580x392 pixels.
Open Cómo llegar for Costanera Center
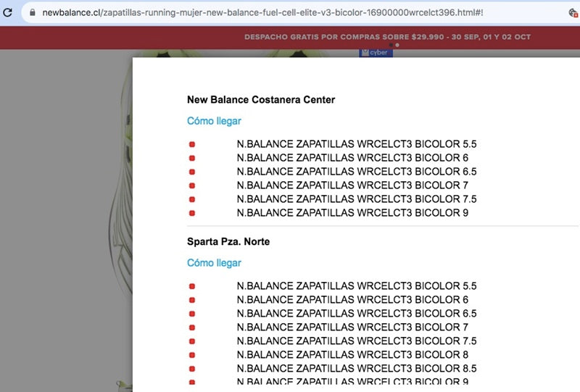coord(214,121)
